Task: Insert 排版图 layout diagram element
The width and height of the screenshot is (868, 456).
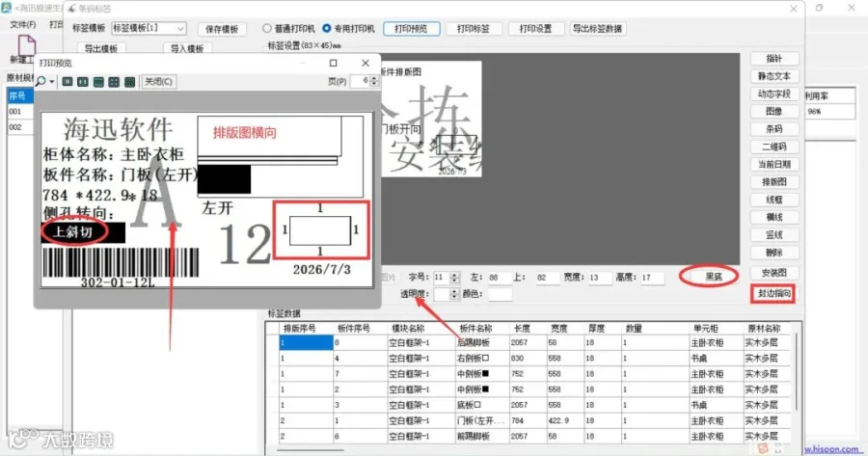Action: tap(773, 182)
